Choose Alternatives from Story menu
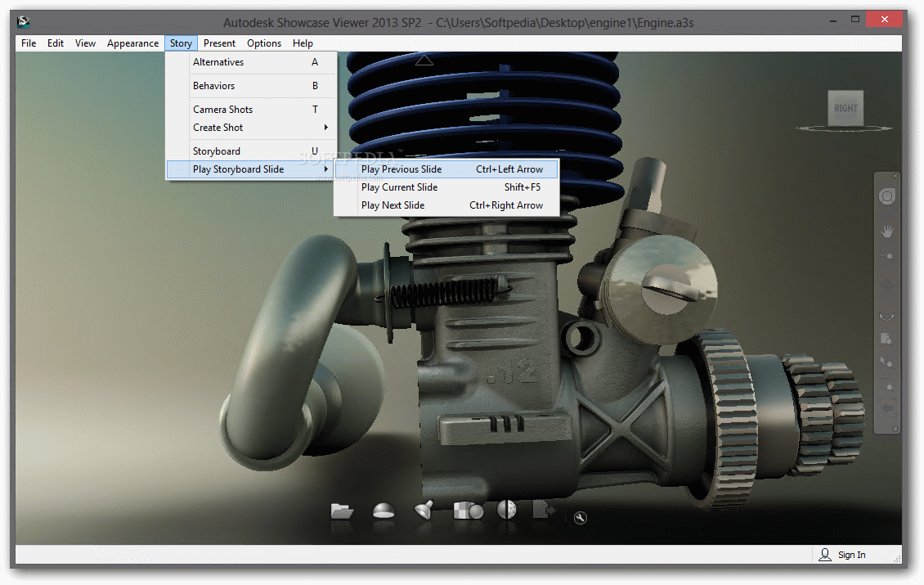 [x=252, y=62]
